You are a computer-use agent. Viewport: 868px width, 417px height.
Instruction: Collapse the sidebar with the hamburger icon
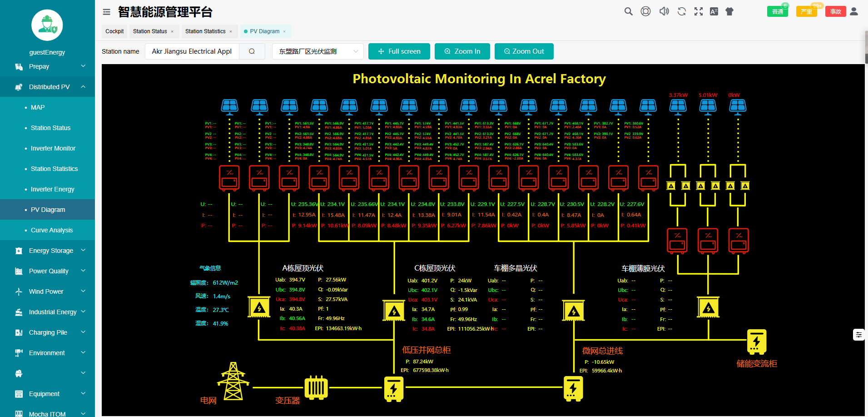[106, 11]
